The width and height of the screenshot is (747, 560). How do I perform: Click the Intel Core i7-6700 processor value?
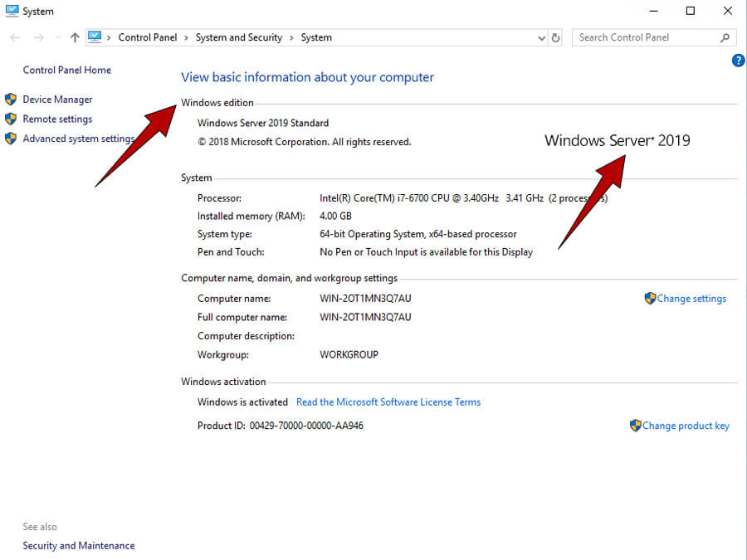[463, 198]
